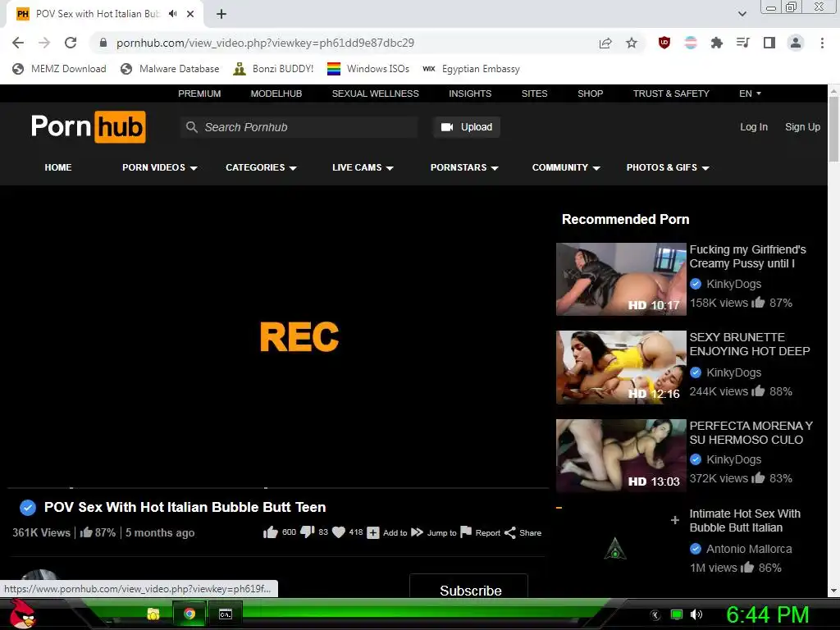Go to the Home nav item
The image size is (840, 630).
click(x=58, y=167)
